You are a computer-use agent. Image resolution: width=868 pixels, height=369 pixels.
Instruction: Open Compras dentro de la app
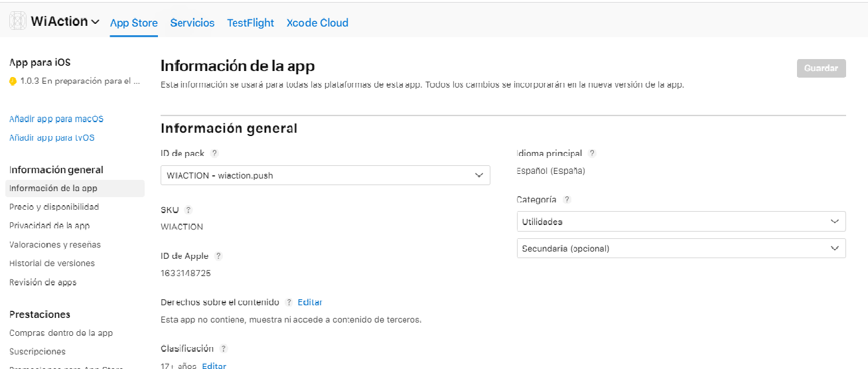[x=61, y=333]
